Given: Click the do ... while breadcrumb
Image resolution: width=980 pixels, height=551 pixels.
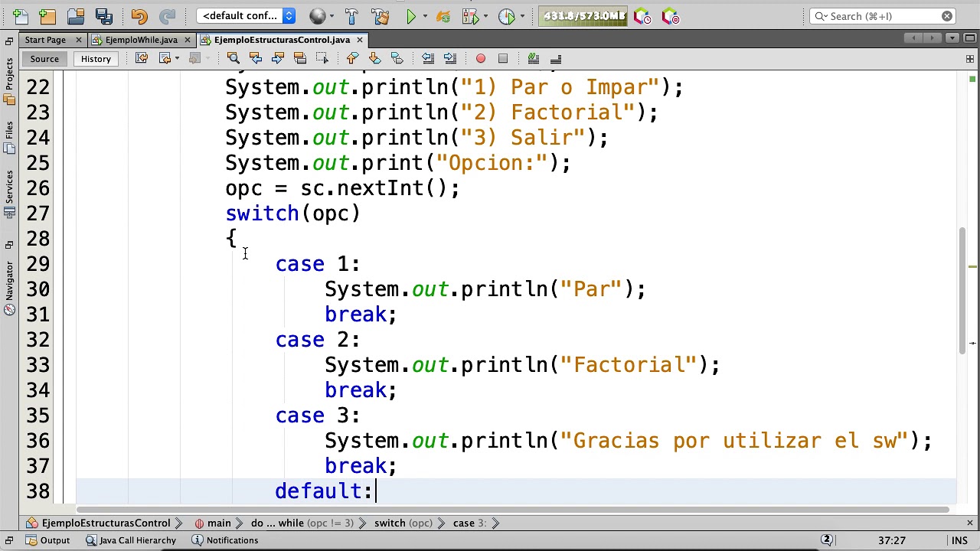Looking at the screenshot, I should click(302, 523).
